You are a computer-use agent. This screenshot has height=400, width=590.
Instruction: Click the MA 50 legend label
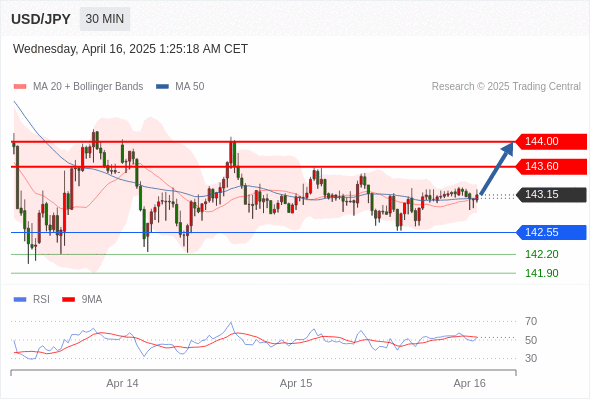coord(190,87)
